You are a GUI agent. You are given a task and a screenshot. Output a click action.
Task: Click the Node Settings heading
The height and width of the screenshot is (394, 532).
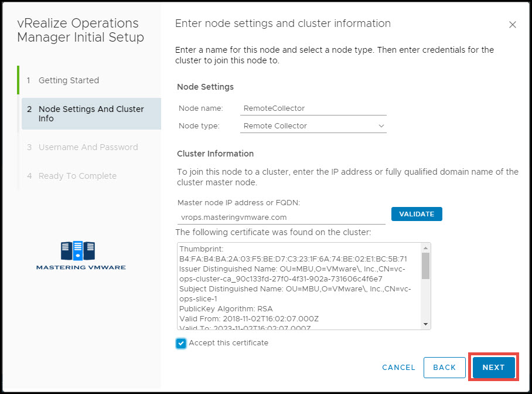pos(205,87)
